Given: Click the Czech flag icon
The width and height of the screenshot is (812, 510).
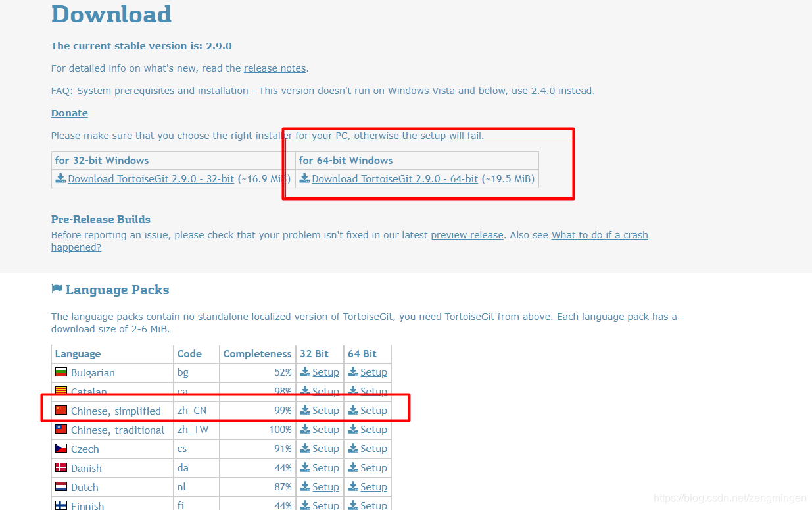Looking at the screenshot, I should pyautogui.click(x=61, y=449).
